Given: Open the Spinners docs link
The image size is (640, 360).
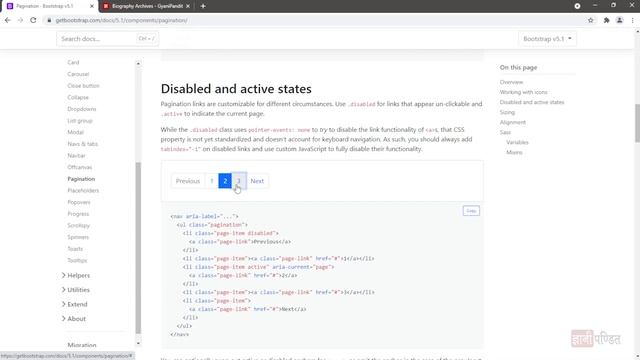Looking at the screenshot, I should [78, 237].
